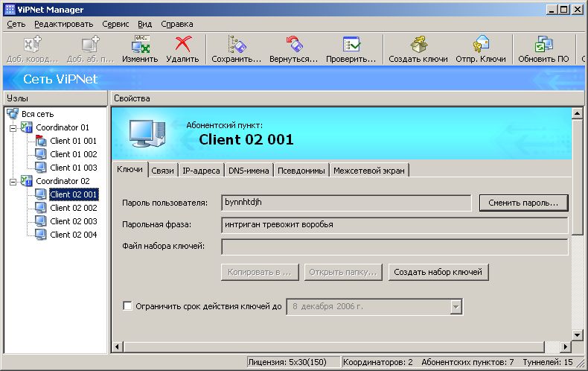Image resolution: width=588 pixels, height=371 pixels.
Task: Switch to the DNS-имена tab
Action: coord(249,171)
